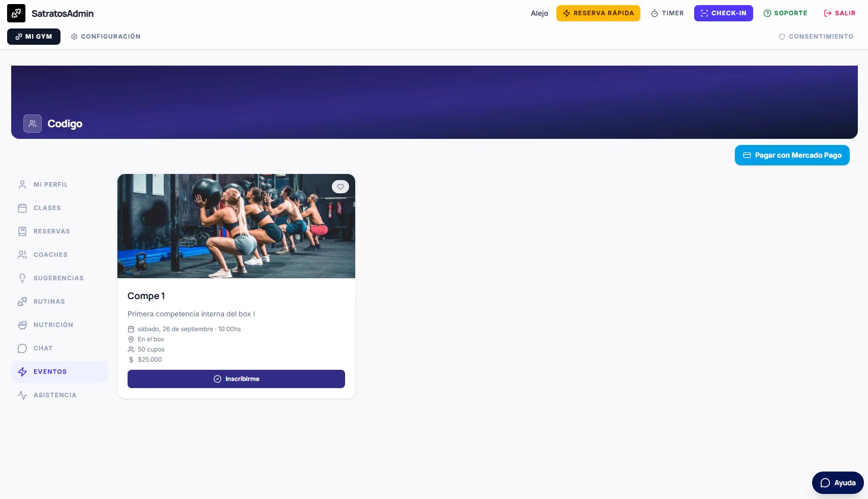Click the activity pulse icon beside Asistencia
868x499 pixels.
point(22,395)
